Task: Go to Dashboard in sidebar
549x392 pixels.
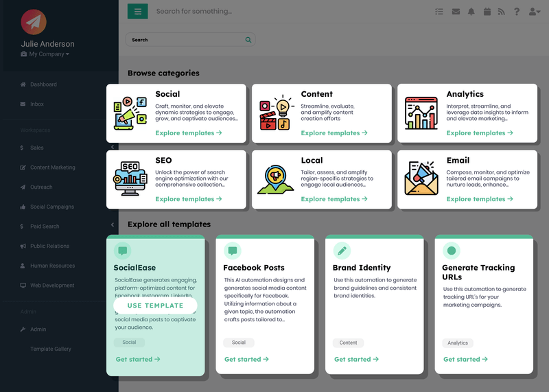Action: click(x=43, y=84)
